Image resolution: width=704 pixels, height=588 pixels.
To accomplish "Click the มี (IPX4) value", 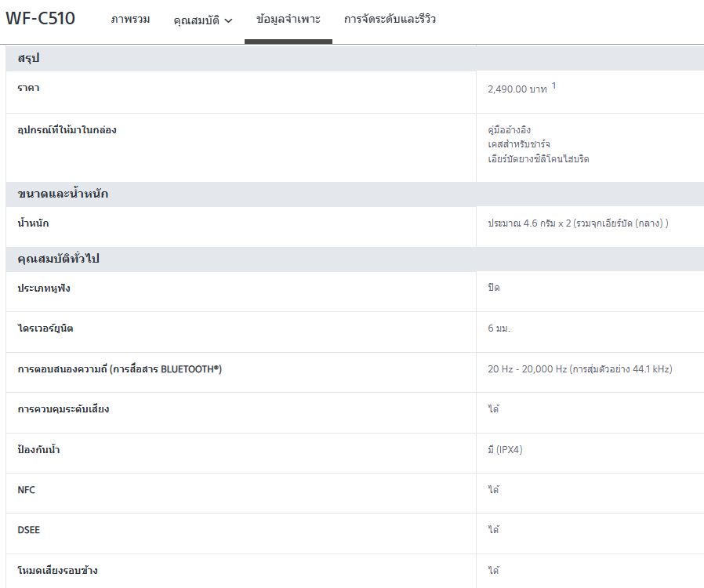I will 505,449.
